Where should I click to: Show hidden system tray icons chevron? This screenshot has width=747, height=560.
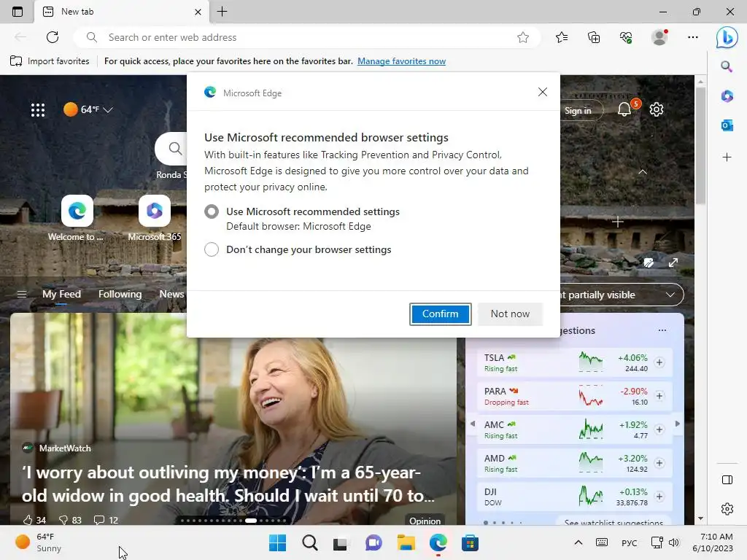point(578,542)
